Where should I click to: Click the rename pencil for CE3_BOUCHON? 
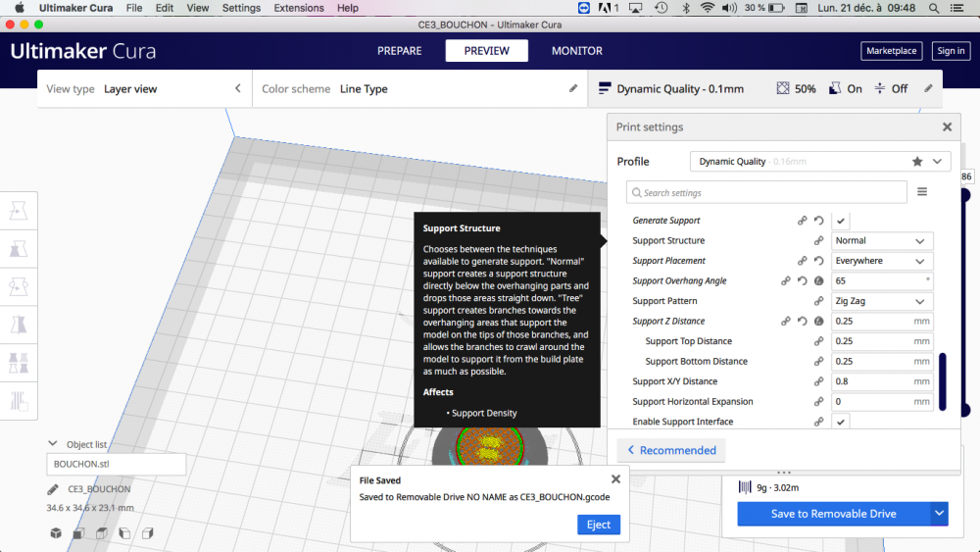coord(53,489)
